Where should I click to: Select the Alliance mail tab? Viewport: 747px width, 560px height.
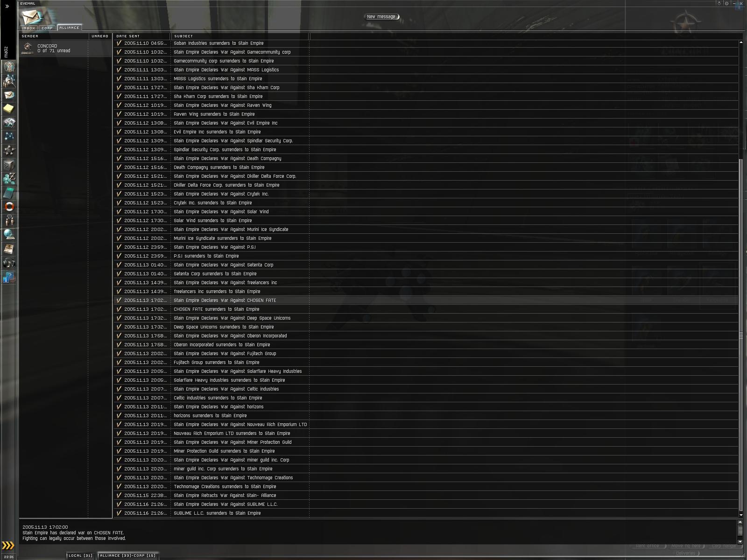click(70, 28)
